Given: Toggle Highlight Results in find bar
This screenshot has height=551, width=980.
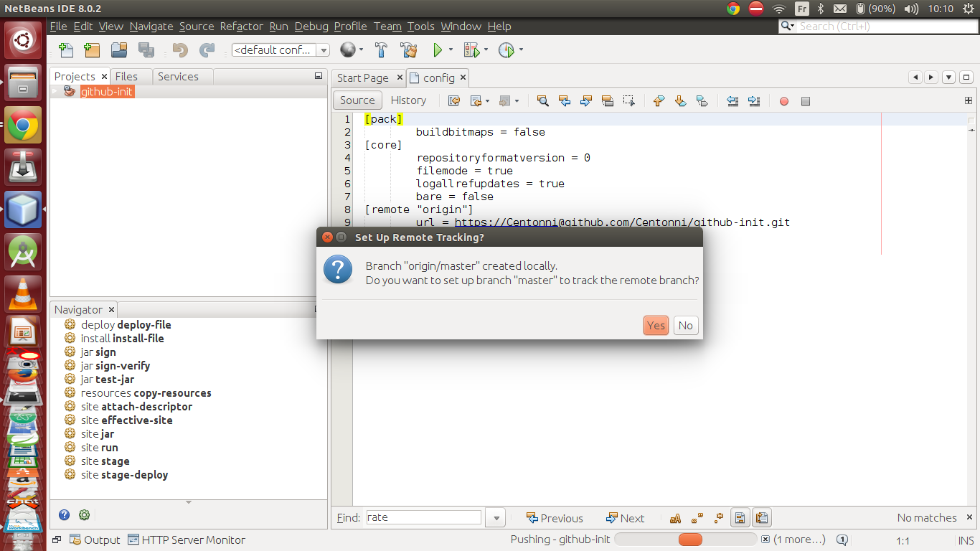Looking at the screenshot, I should [x=740, y=518].
